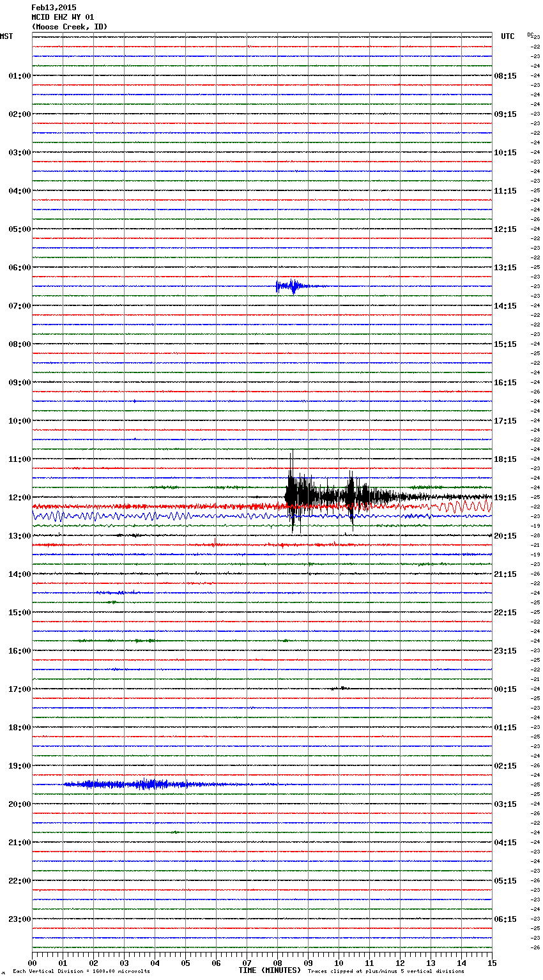Click the 20:15 UTC time label
543x980 pixels.
[505, 536]
